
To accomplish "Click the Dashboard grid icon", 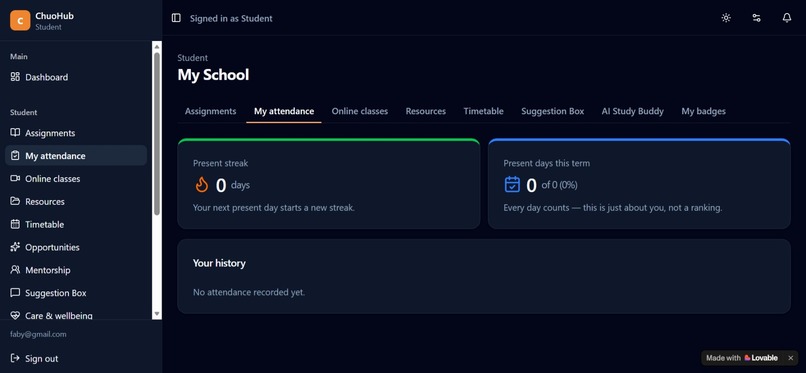I will pyautogui.click(x=15, y=77).
